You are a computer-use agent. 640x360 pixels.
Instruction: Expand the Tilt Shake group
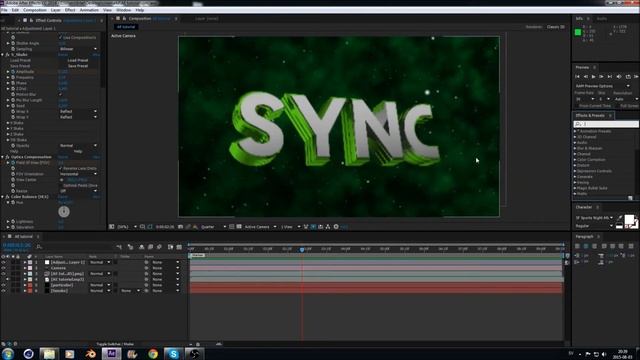tap(8, 140)
